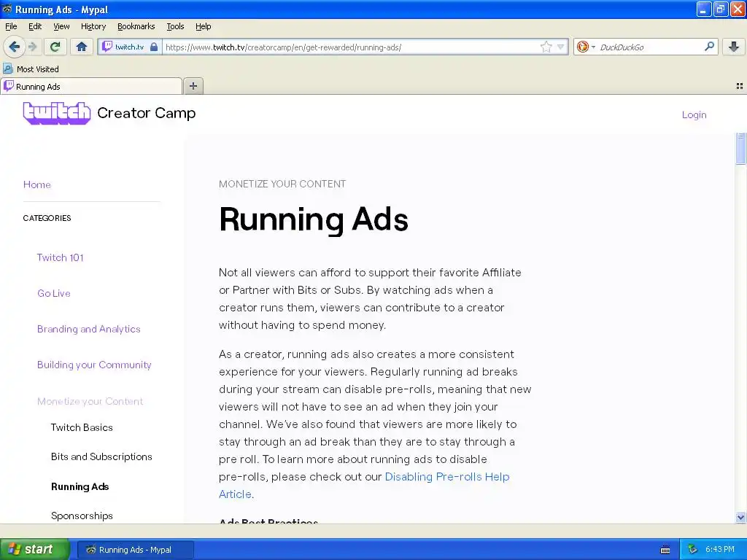The height and width of the screenshot is (560, 747).
Task: Open a new tab with plus button
Action: point(193,86)
